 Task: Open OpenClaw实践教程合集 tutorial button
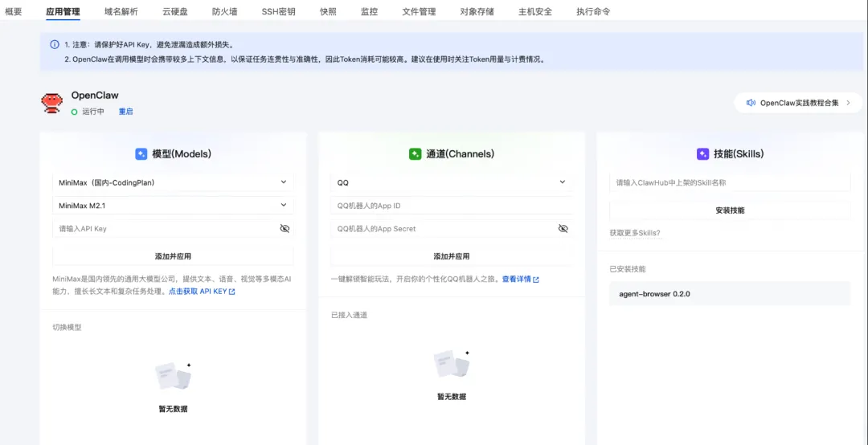coord(798,103)
